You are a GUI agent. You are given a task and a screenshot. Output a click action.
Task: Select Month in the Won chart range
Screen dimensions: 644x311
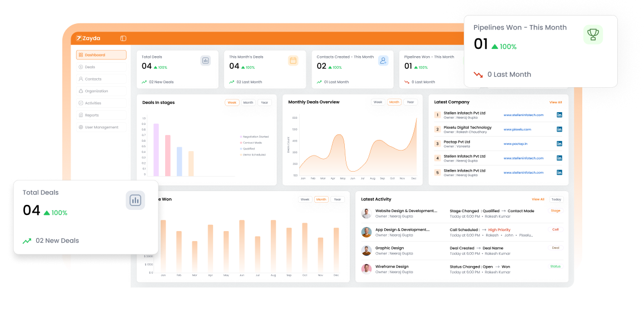(x=321, y=199)
